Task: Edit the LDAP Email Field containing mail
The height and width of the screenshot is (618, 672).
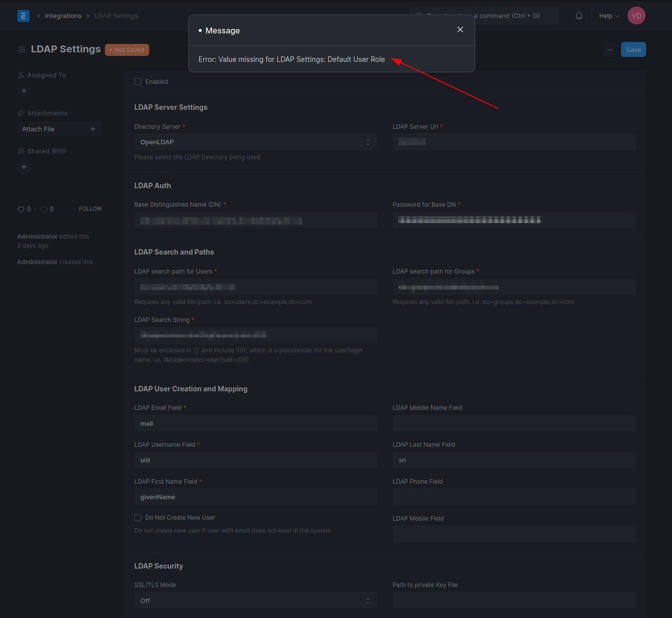Action: tap(256, 423)
